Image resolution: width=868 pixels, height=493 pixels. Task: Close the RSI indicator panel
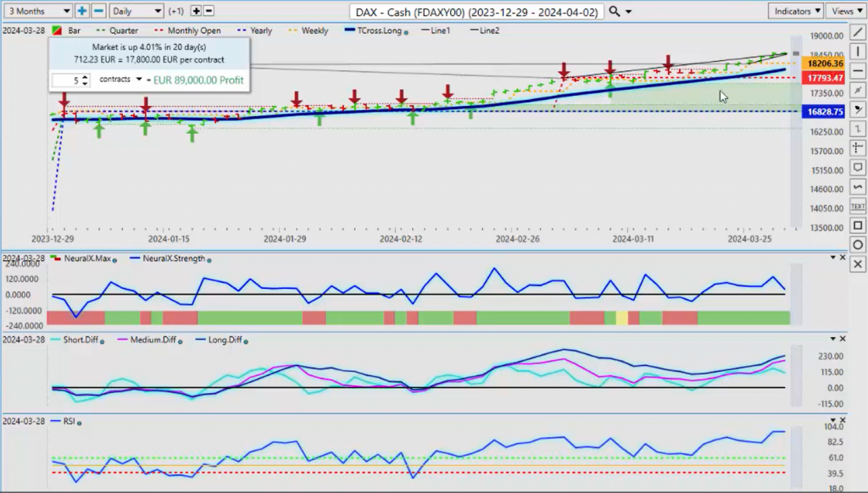point(843,420)
